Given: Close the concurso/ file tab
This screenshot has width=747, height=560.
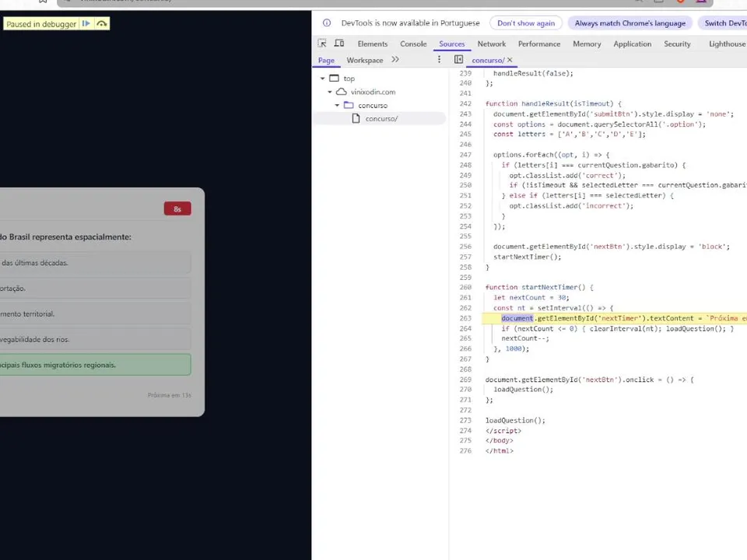Looking at the screenshot, I should (510, 60).
